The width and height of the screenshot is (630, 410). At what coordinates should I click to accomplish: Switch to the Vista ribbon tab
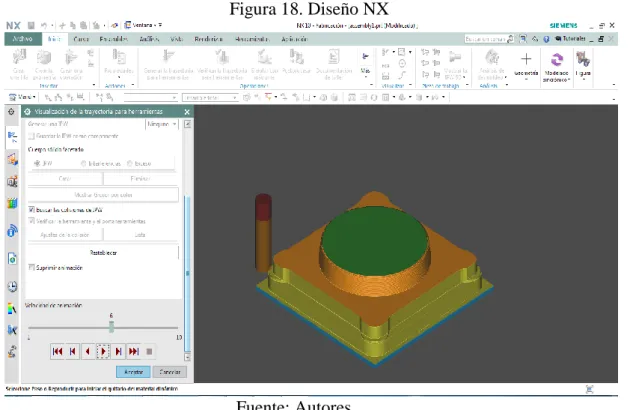click(176, 39)
